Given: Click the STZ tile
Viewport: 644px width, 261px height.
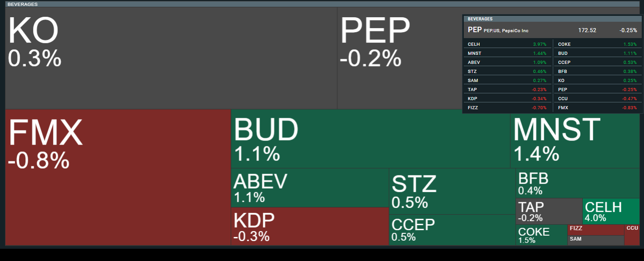Looking at the screenshot, I should coord(452,192).
